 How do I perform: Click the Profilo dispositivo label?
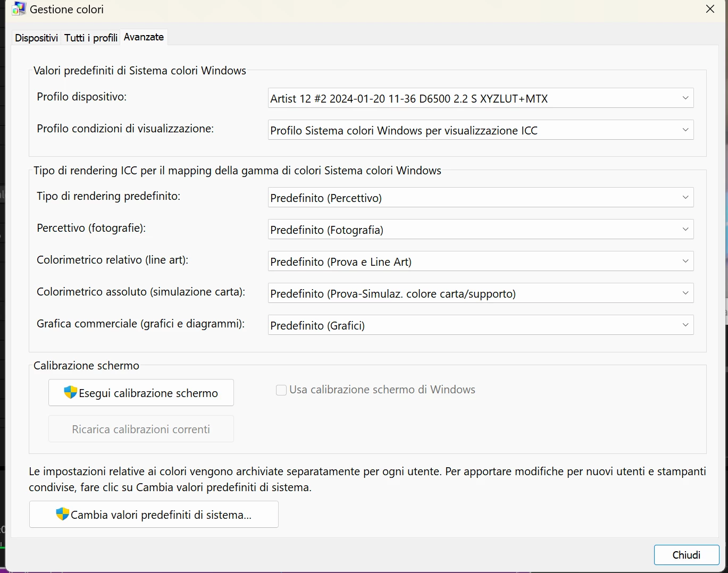[81, 97]
